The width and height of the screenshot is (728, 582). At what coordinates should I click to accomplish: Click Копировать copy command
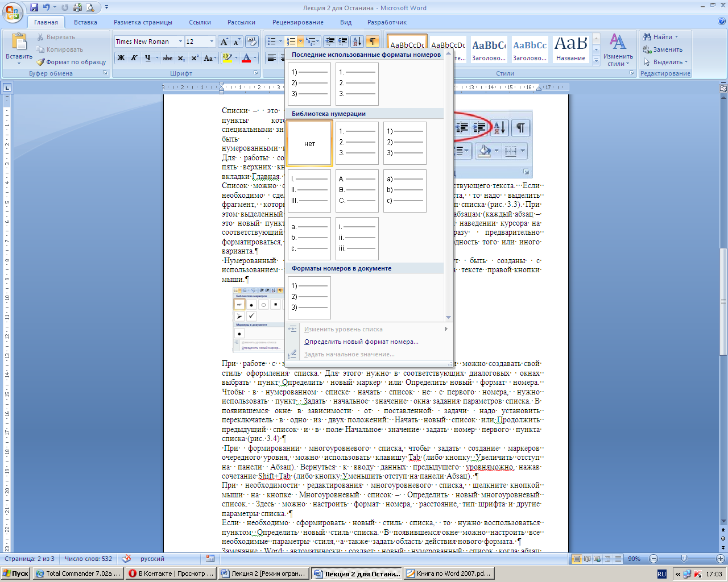click(60, 49)
